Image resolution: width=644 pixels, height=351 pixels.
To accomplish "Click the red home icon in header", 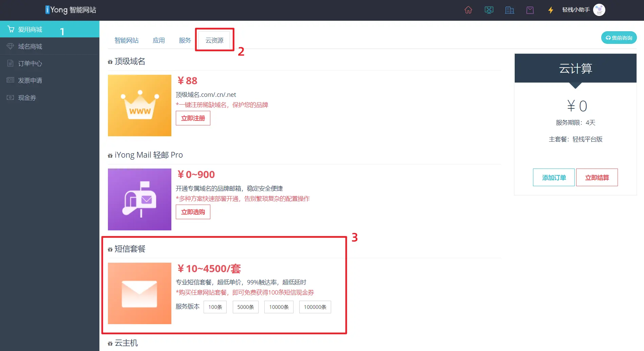I will 468,10.
